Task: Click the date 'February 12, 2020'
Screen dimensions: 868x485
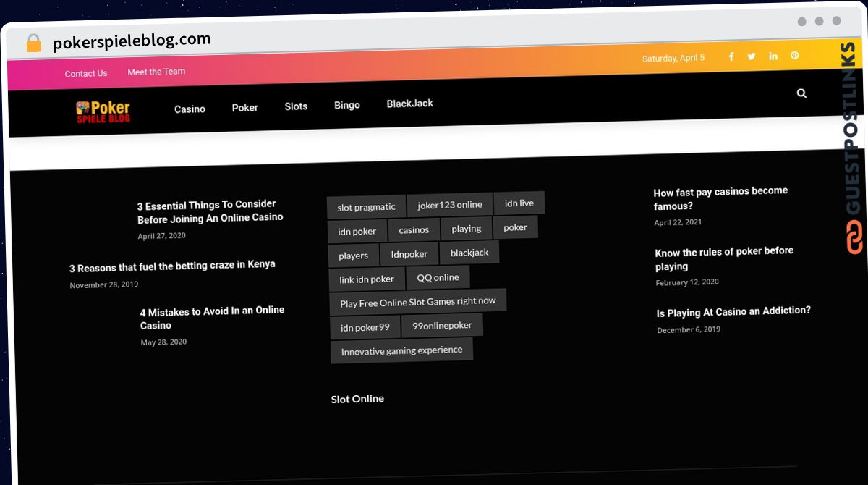Action: click(x=687, y=282)
